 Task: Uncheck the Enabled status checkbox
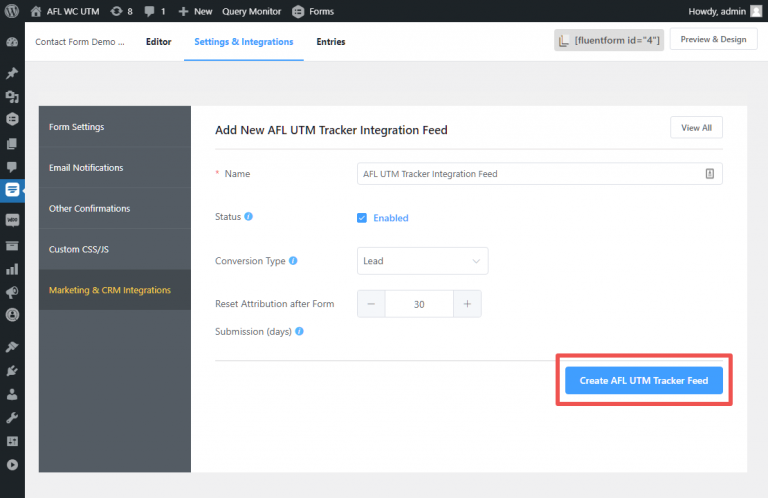362,217
